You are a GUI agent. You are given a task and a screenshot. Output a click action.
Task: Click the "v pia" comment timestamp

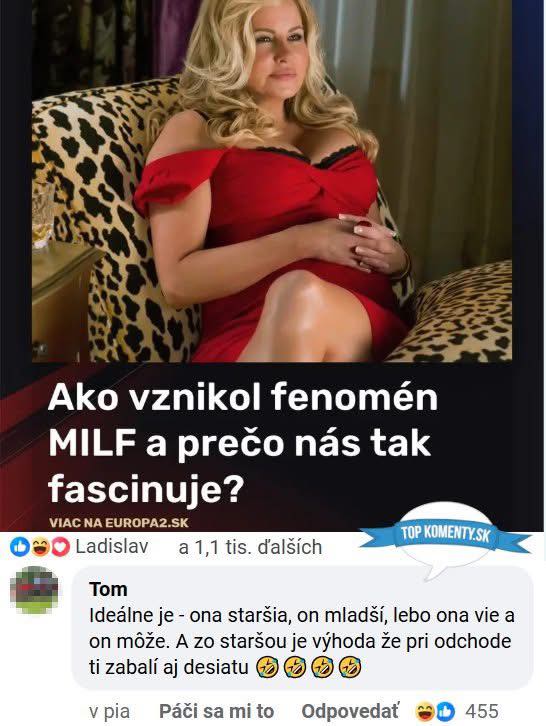109,712
